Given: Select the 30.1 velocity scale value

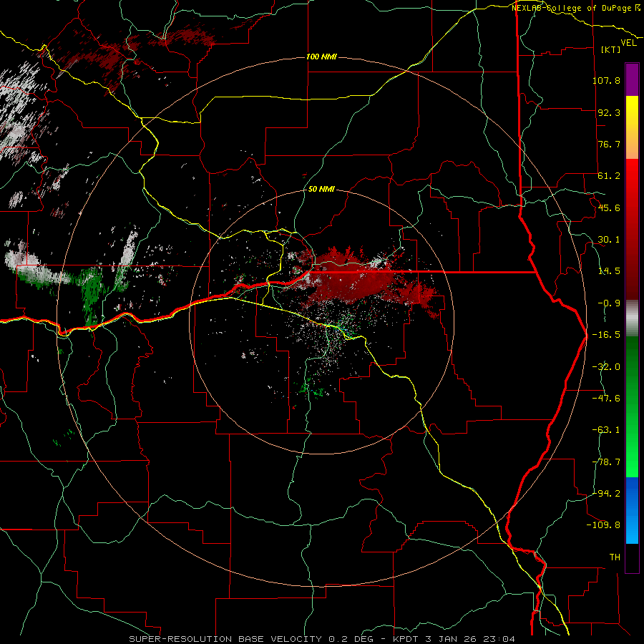Looking at the screenshot, I should (609, 240).
